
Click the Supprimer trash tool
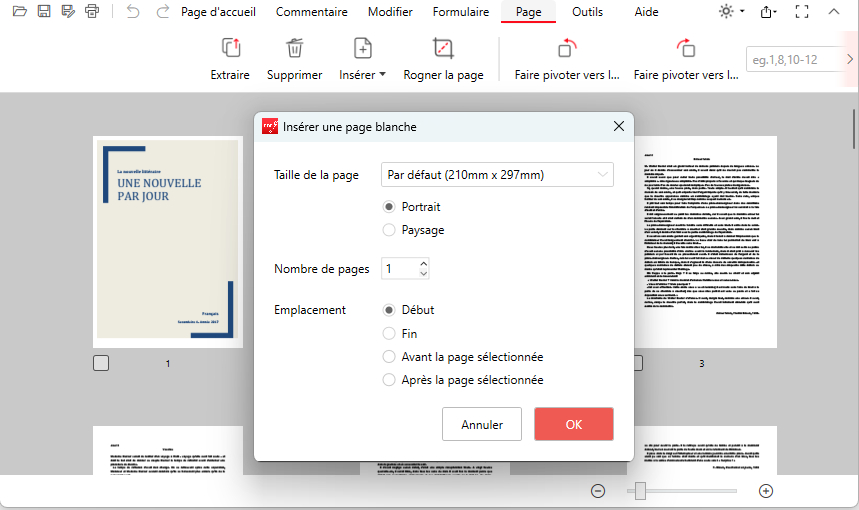294,59
